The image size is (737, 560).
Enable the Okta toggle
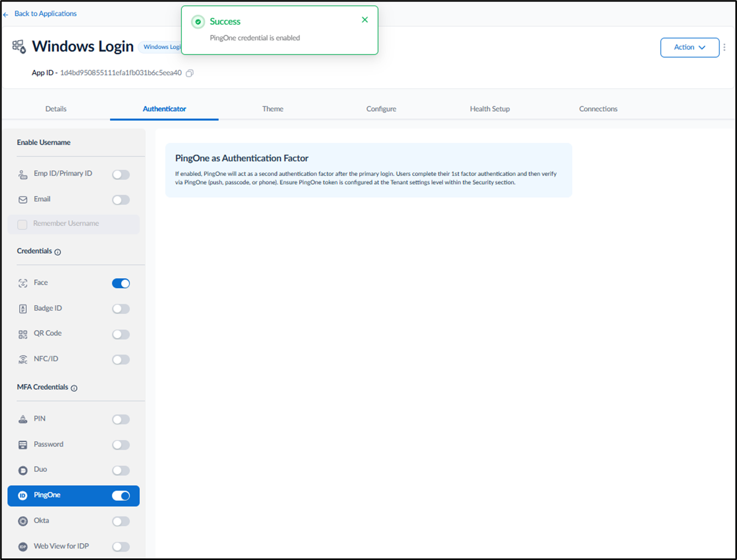click(x=121, y=522)
